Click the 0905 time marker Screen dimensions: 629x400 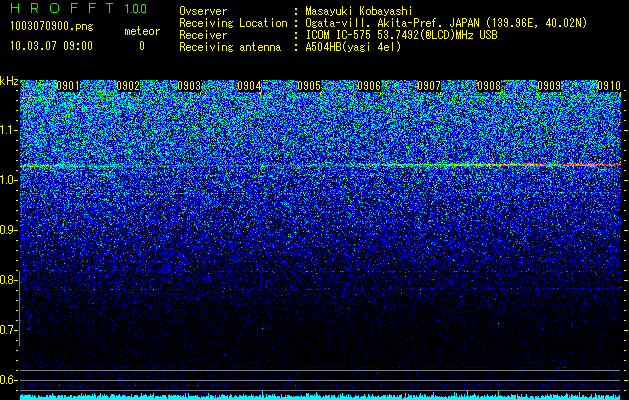pyautogui.click(x=309, y=86)
